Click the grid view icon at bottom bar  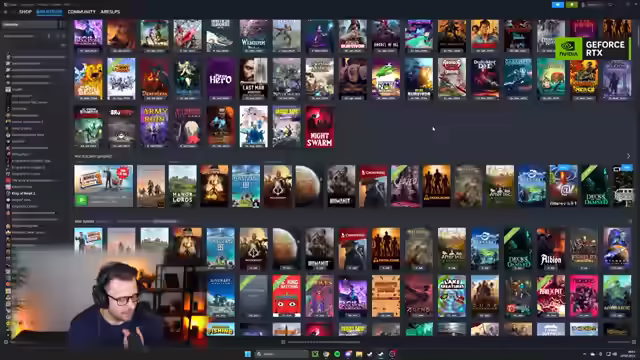tap(283, 342)
